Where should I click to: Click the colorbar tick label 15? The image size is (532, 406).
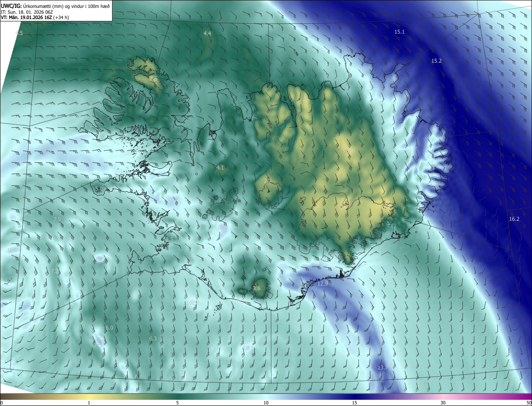point(355,403)
